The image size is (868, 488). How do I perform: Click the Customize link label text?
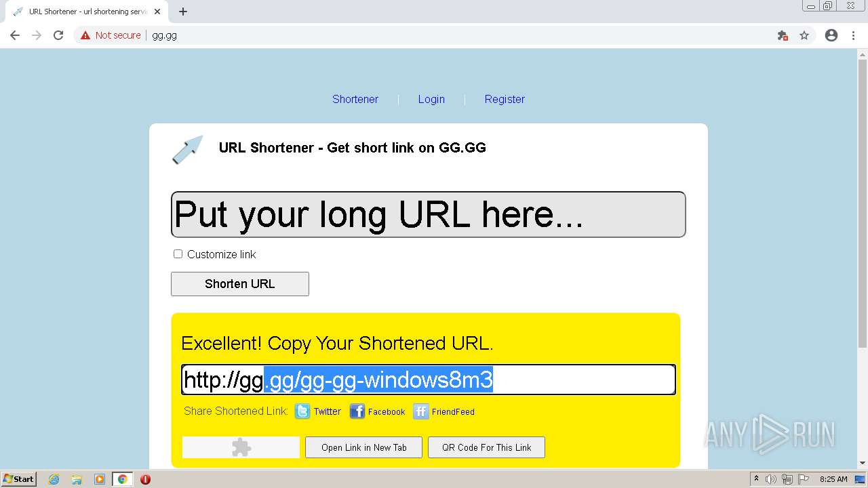[x=222, y=254]
